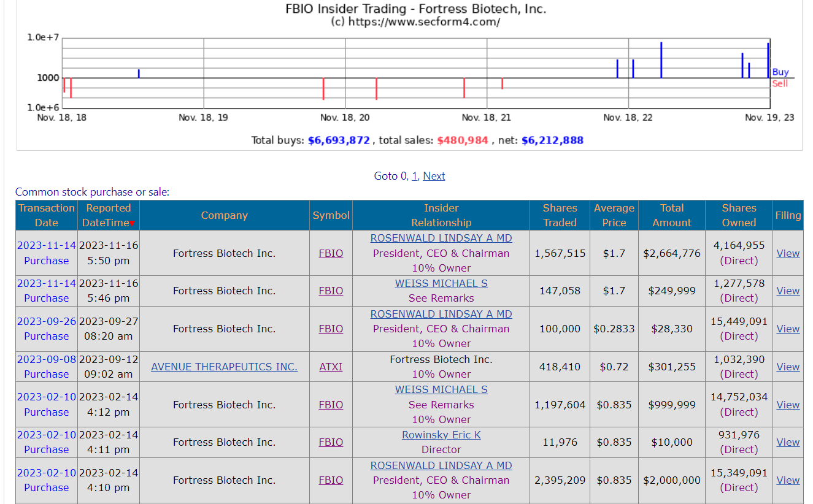Sort by Transaction Date column header
The height and width of the screenshot is (504, 813).
pyautogui.click(x=47, y=215)
